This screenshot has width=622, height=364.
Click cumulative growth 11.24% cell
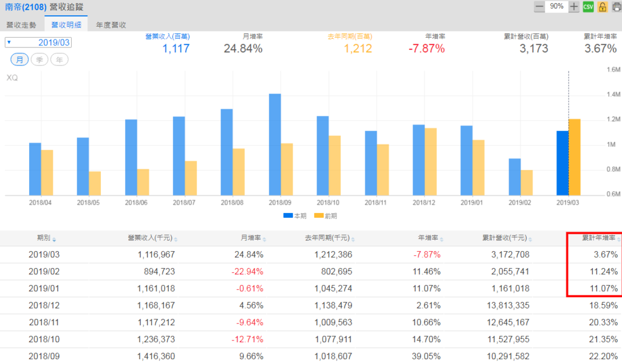click(604, 272)
